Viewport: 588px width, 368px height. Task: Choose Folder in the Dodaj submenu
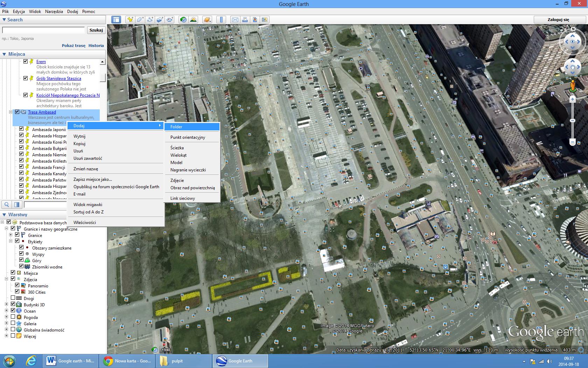pyautogui.click(x=192, y=127)
